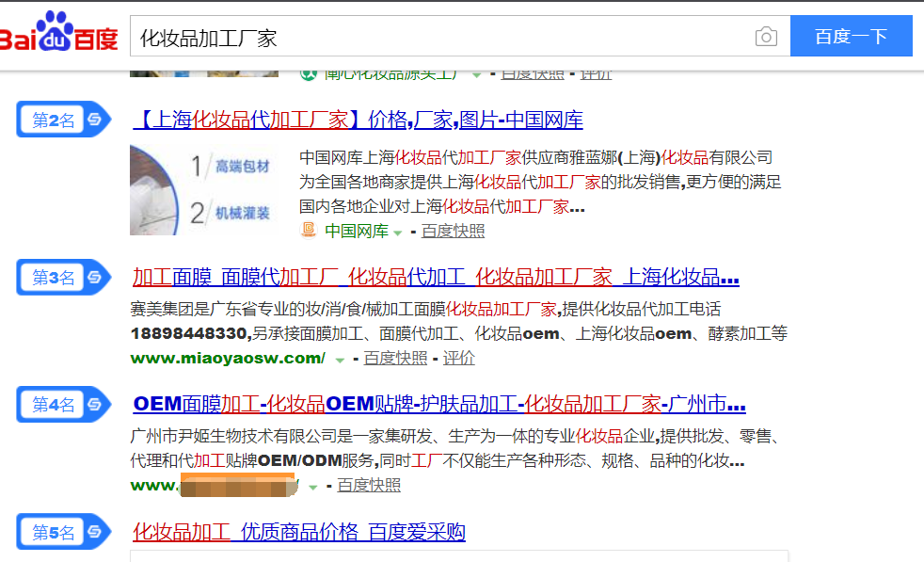Click the 第2名 rank badge
Screen dimensions: 924x562
[x=63, y=120]
